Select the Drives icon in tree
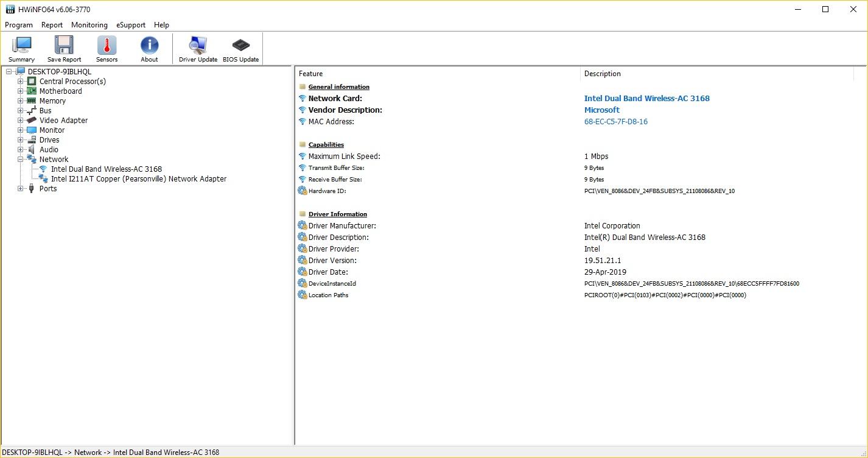Viewport: 868px width, 458px height. 32,139
